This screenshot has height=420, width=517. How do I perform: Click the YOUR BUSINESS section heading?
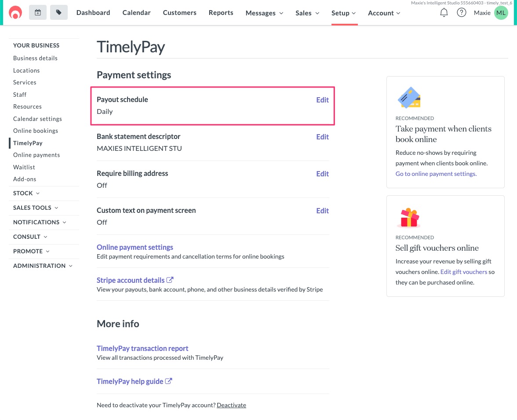[x=36, y=46]
